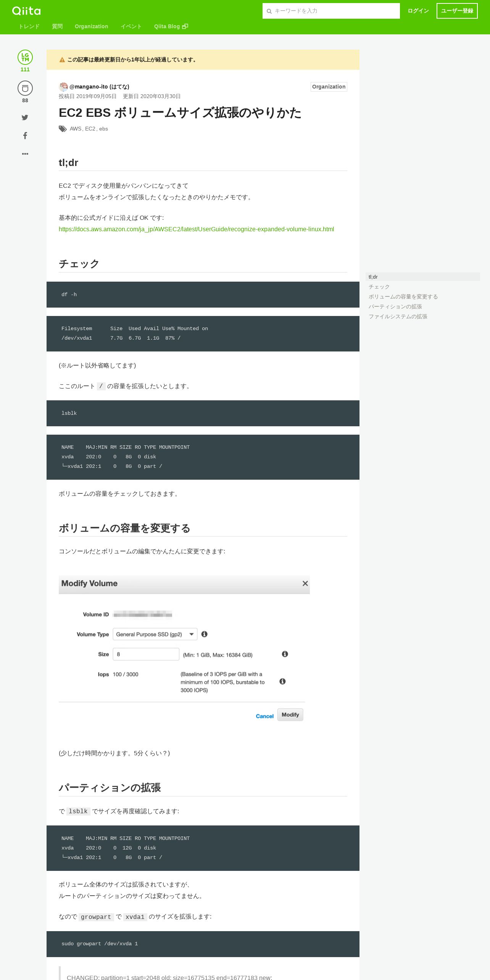490x980 pixels.
Task: Click the warning triangle icon in notice
Action: [x=62, y=60]
